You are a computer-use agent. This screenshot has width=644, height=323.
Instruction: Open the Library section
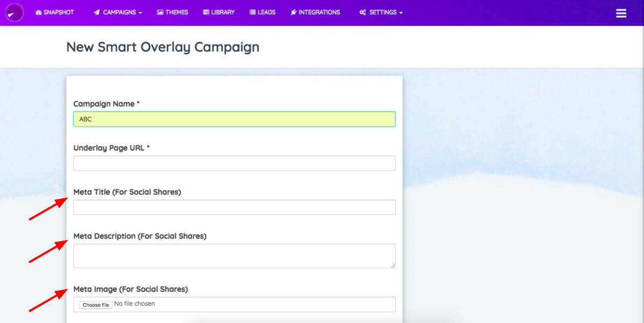pyautogui.click(x=219, y=12)
